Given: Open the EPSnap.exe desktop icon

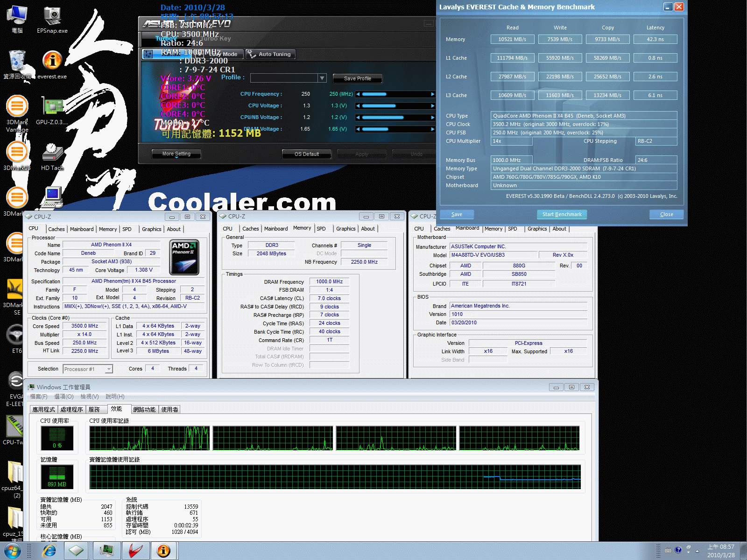Looking at the screenshot, I should (x=52, y=20).
